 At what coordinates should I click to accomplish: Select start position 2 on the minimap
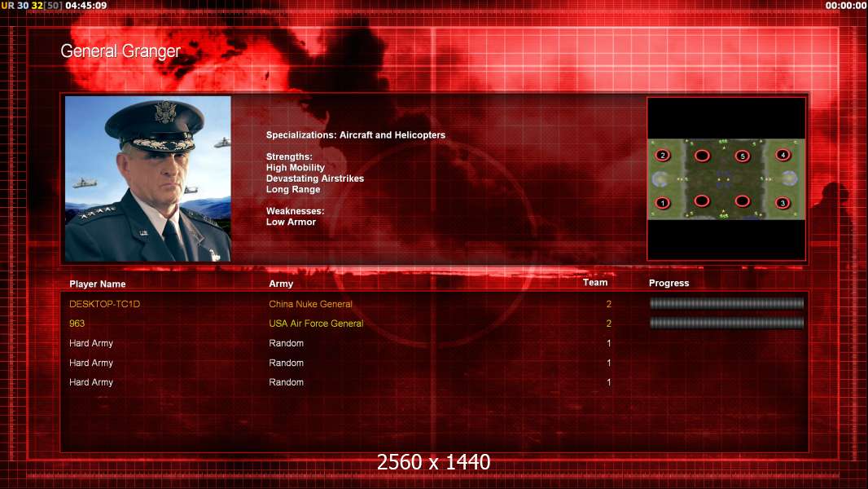click(x=663, y=156)
